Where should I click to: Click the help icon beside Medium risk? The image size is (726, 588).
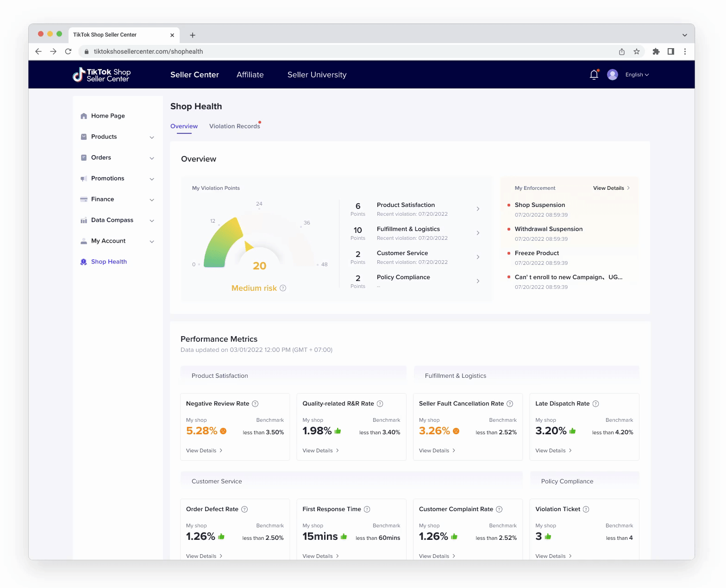click(x=283, y=288)
